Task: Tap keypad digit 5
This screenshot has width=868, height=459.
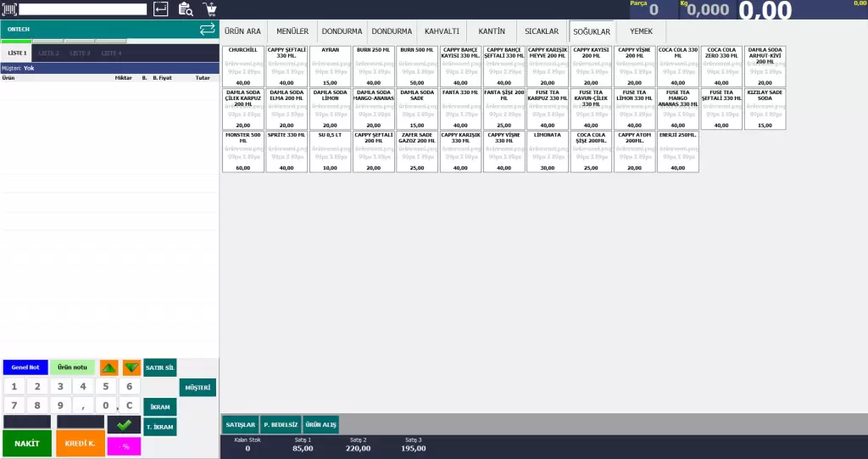Action: pyautogui.click(x=106, y=386)
